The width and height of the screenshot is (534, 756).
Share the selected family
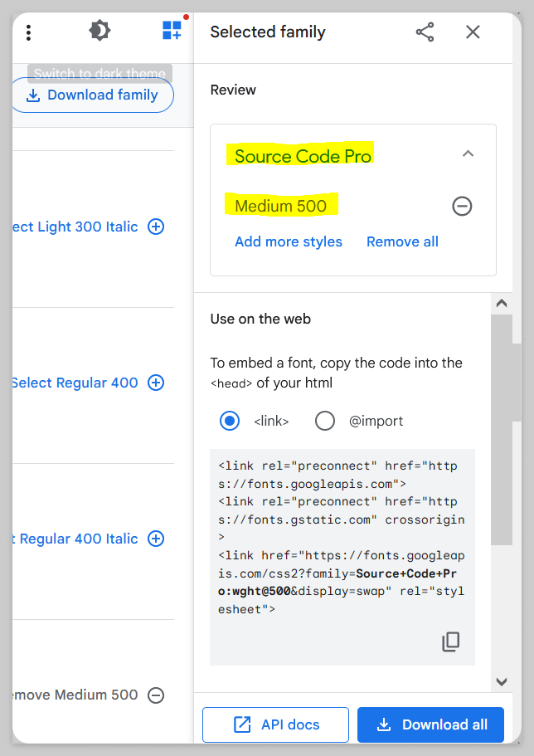click(425, 32)
